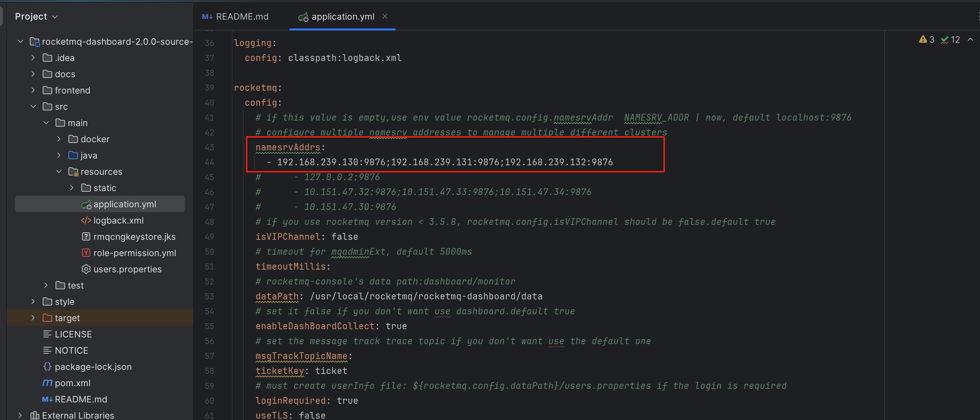Select application.yml in the project tree
980x420 pixels.
tap(124, 204)
